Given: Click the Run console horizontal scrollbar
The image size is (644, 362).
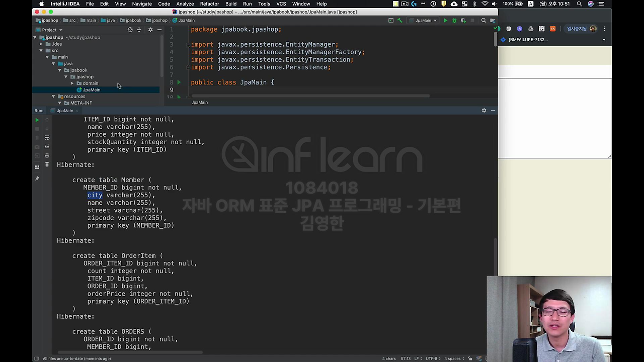Looking at the screenshot, I should pyautogui.click(x=130, y=352).
